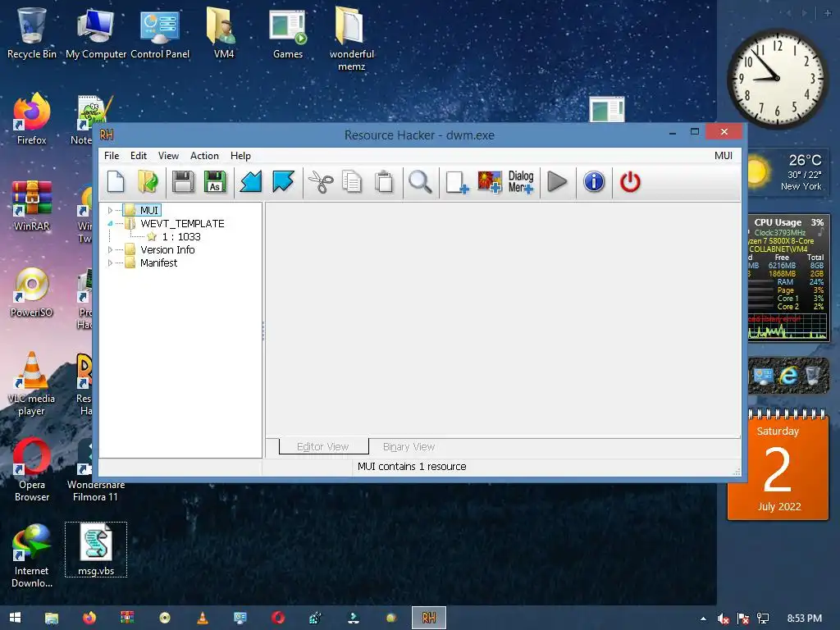
Task: Click the Saturday 2 calendar gadget
Action: click(778, 465)
